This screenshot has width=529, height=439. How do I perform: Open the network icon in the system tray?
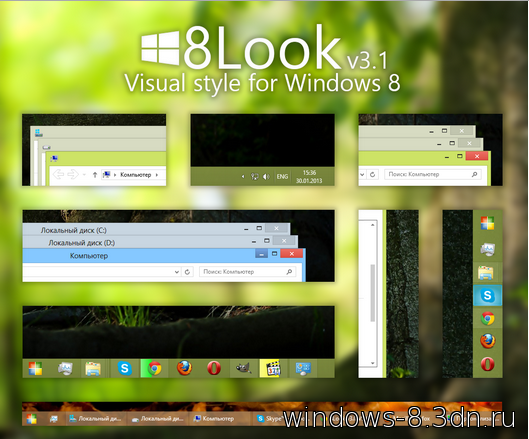[x=255, y=176]
